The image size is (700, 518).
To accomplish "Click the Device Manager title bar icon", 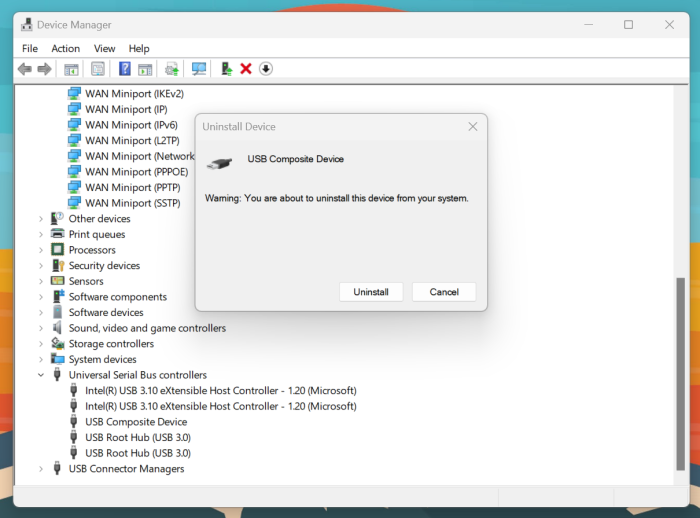I will tap(27, 25).
